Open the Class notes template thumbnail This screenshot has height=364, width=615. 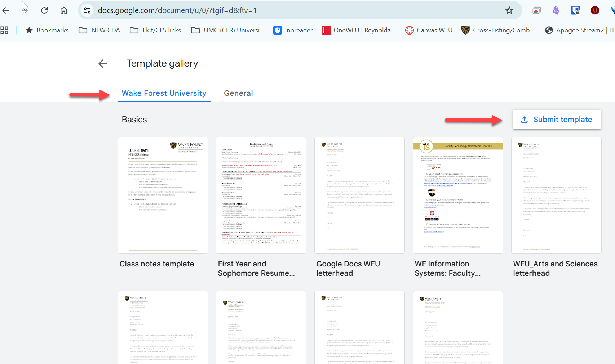coord(163,195)
